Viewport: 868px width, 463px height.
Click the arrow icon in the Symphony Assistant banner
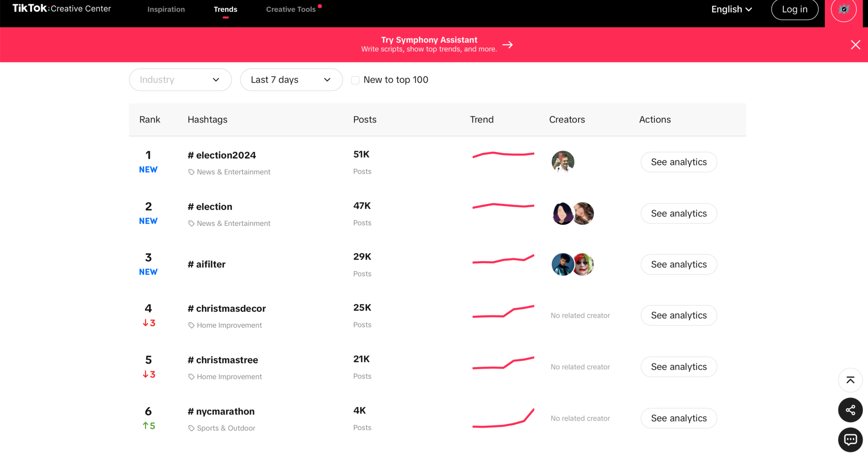click(508, 44)
